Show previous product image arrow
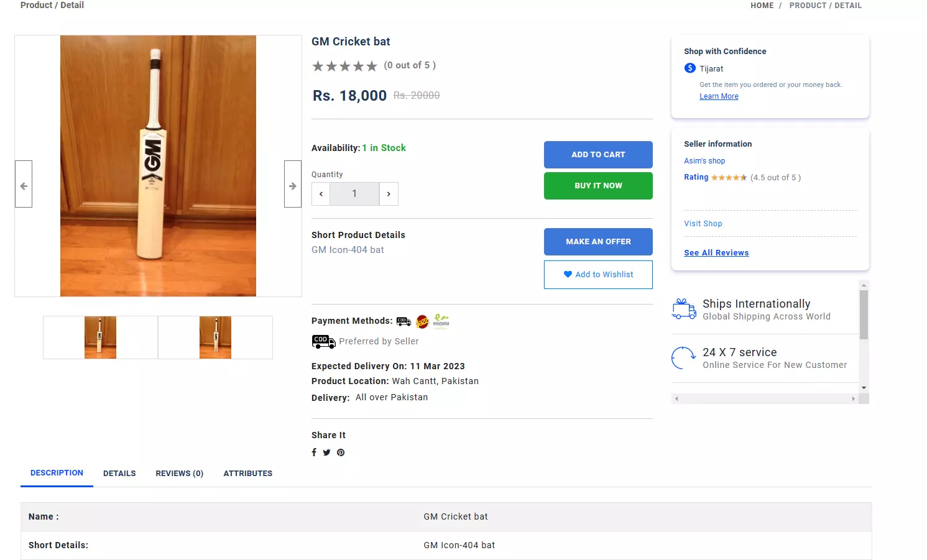This screenshot has width=927, height=560. [24, 184]
